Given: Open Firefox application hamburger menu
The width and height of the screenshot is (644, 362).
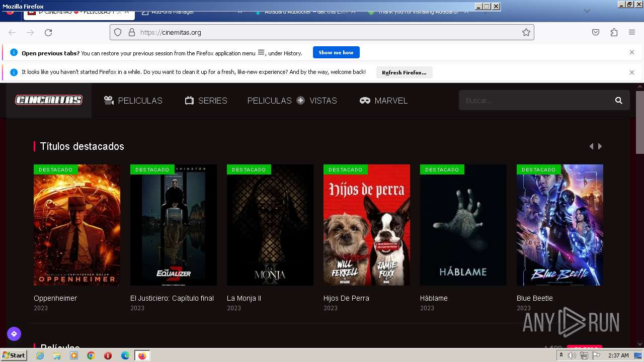Looking at the screenshot, I should tap(632, 32).
